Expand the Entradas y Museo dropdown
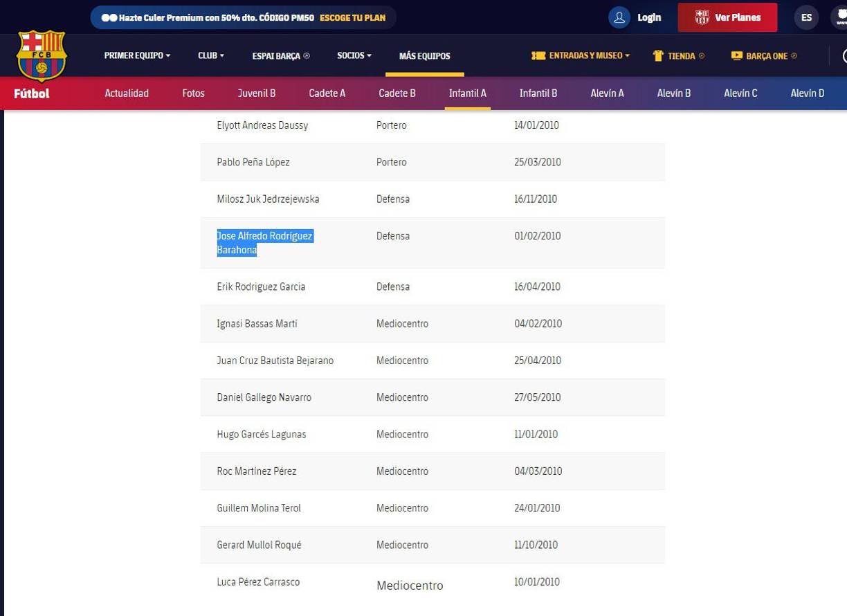The height and width of the screenshot is (616, 847). [583, 55]
